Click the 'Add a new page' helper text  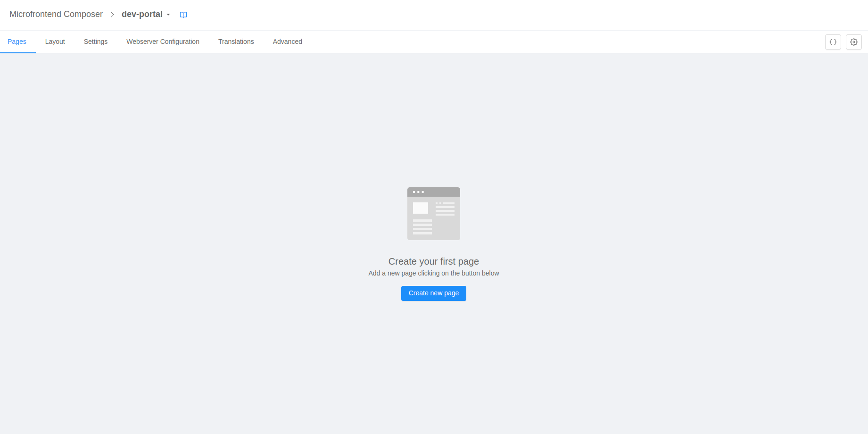click(433, 273)
